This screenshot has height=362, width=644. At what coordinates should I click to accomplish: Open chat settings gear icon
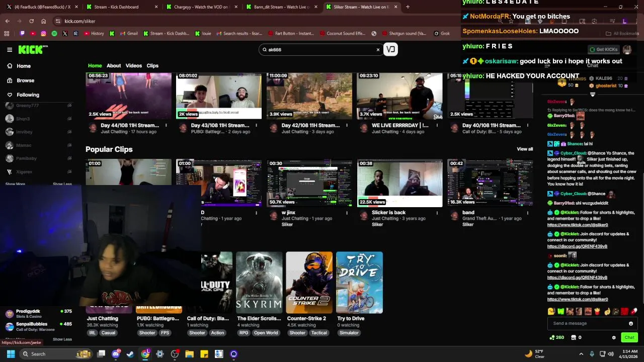[614, 337]
